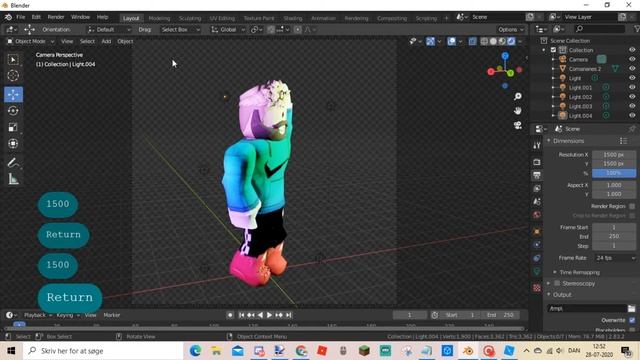Open the Windows Start menu

click(x=11, y=351)
